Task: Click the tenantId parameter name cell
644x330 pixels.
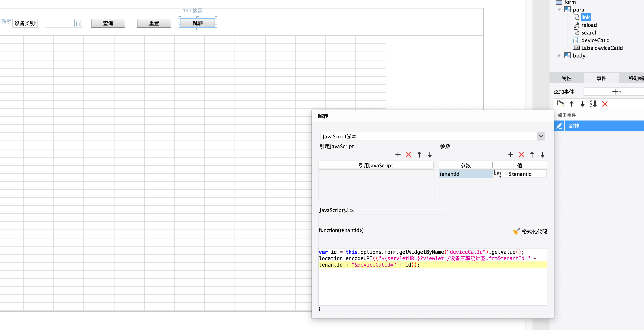Action: click(x=466, y=174)
